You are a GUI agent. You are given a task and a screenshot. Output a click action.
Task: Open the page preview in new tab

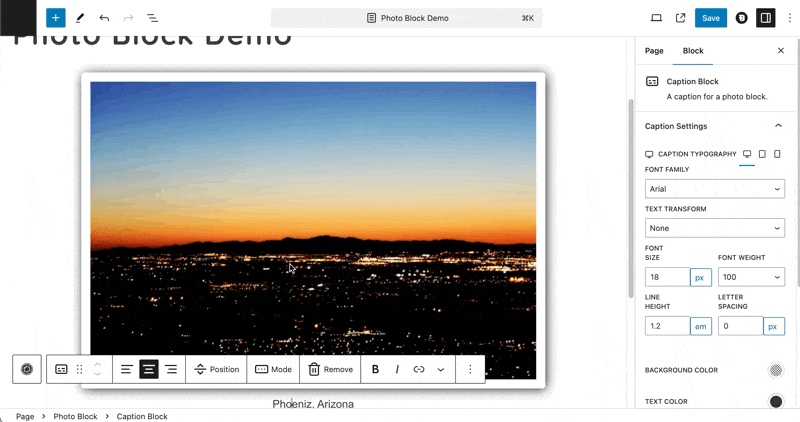pyautogui.click(x=681, y=18)
